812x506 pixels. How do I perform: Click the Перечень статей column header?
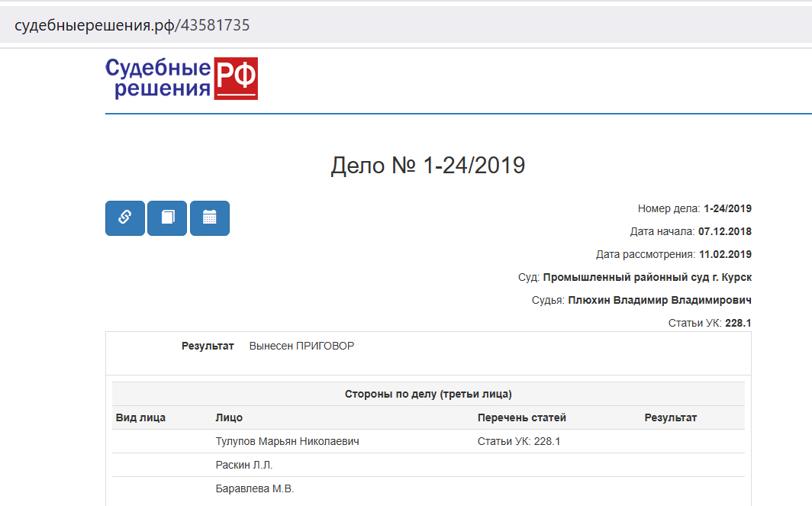pyautogui.click(x=521, y=417)
